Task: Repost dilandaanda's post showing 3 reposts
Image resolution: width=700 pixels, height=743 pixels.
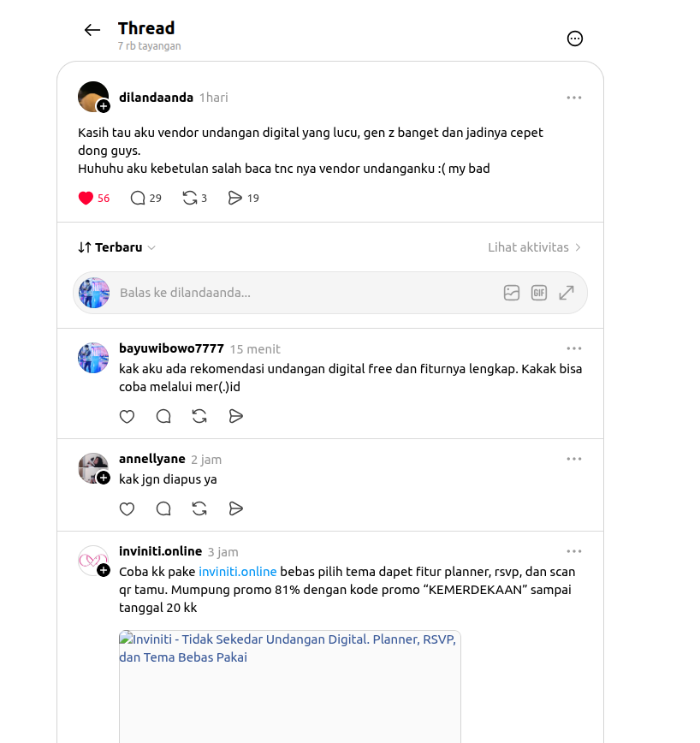Action: pos(194,198)
